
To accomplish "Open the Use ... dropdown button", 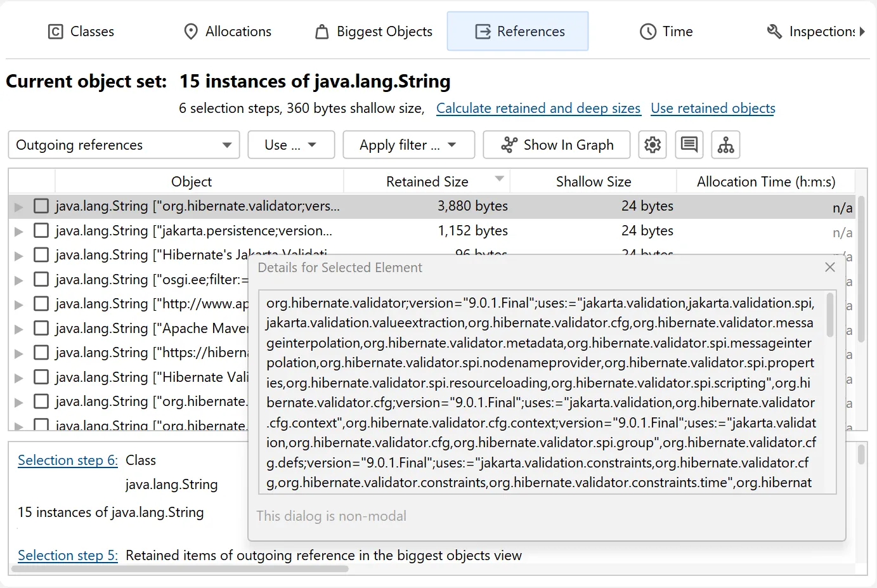I will [x=291, y=145].
